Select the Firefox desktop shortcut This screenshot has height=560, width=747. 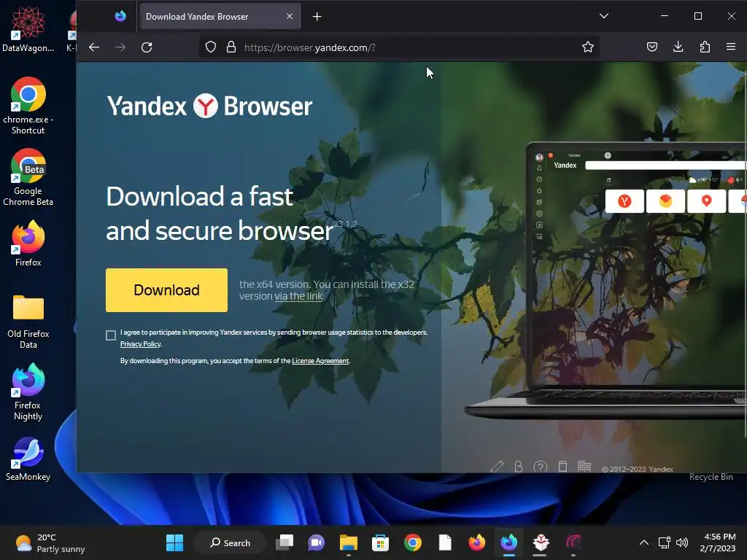(x=28, y=244)
